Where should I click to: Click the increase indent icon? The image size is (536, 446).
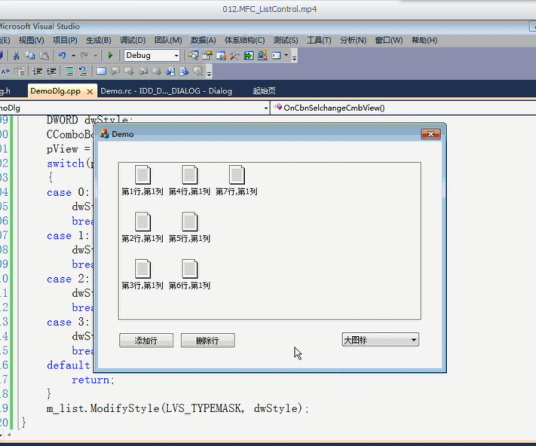(x=51, y=71)
